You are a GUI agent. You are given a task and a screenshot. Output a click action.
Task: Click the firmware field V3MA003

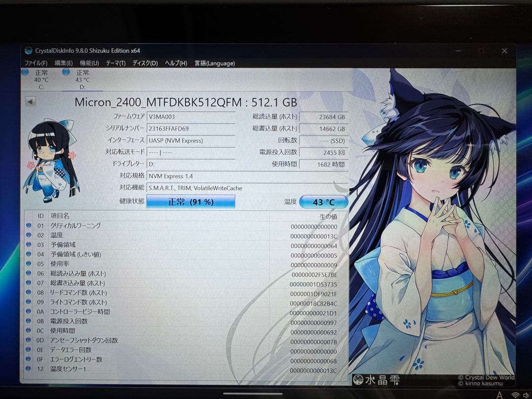click(x=191, y=117)
